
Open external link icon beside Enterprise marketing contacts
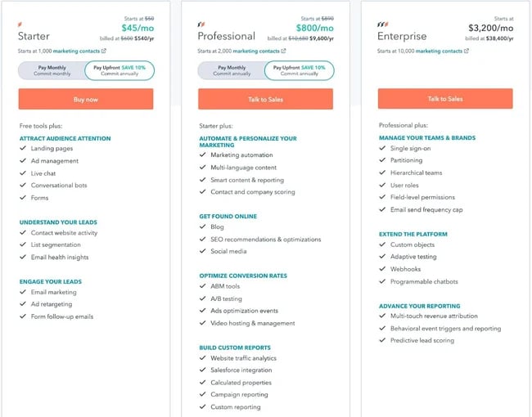pos(467,51)
